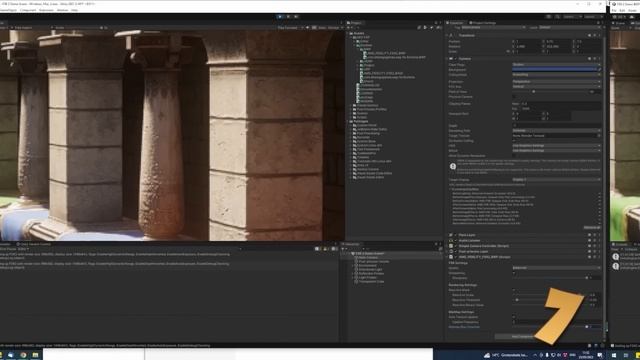This screenshot has height=360, width=640.
Task: Click the Background color swatch
Action: tap(554, 69)
